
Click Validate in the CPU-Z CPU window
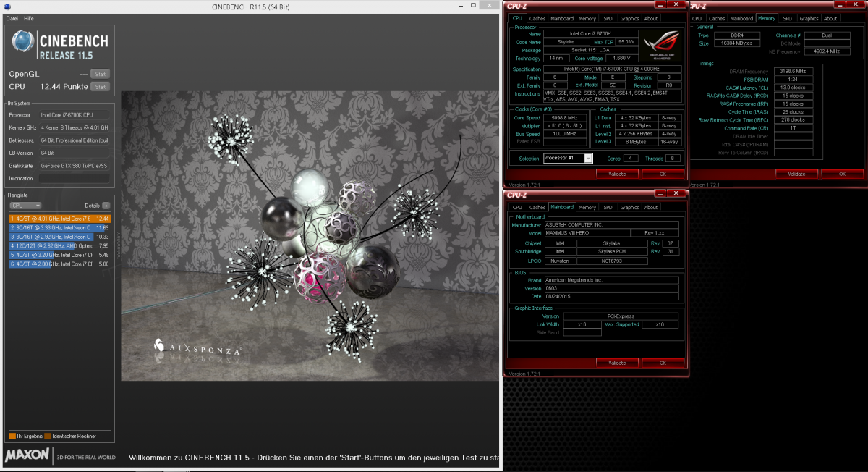(617, 174)
